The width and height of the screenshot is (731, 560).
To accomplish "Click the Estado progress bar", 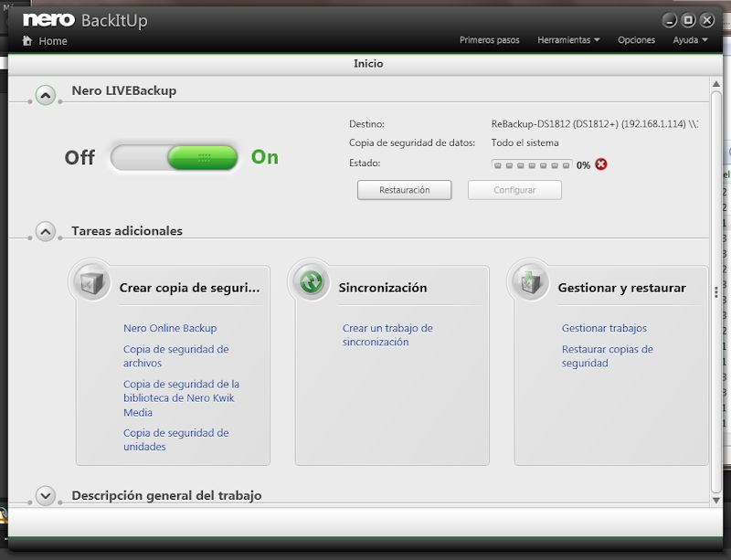I will 532,165.
